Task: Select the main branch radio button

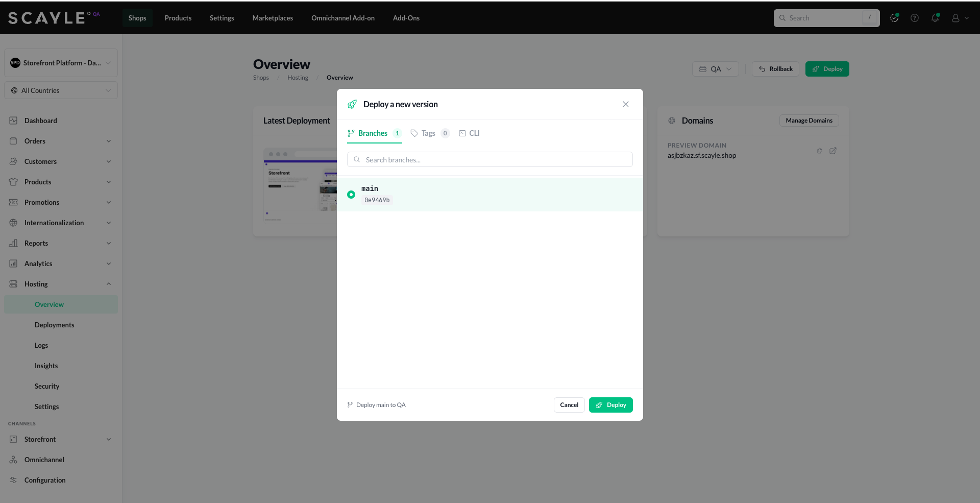Action: [x=351, y=195]
